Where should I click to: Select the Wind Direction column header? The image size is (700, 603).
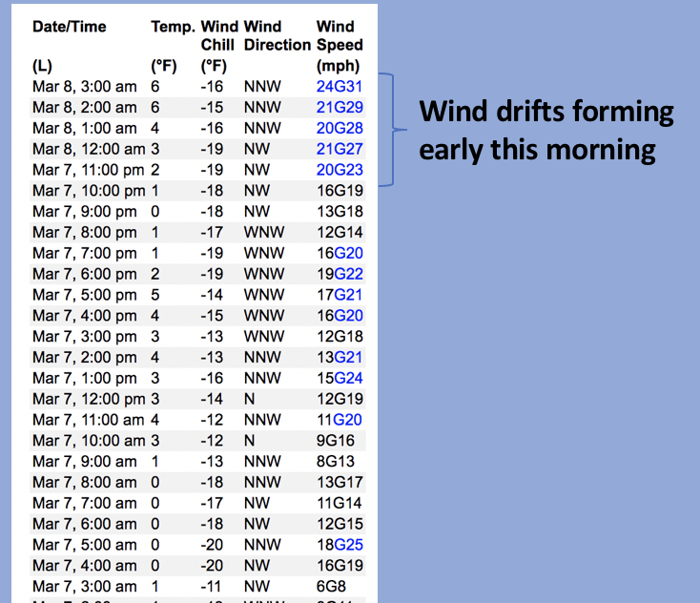277,36
